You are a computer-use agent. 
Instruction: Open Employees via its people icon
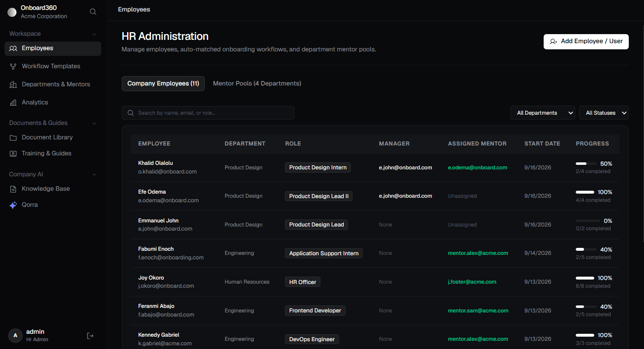(x=13, y=49)
